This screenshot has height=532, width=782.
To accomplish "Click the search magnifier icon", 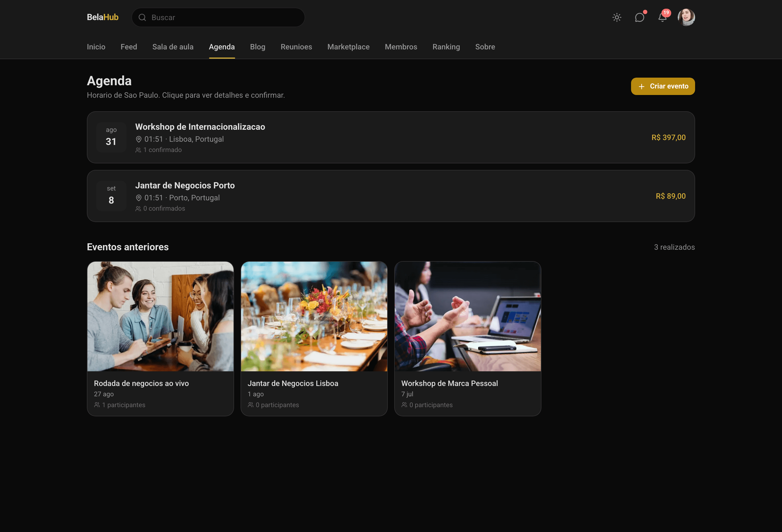I will click(x=142, y=17).
